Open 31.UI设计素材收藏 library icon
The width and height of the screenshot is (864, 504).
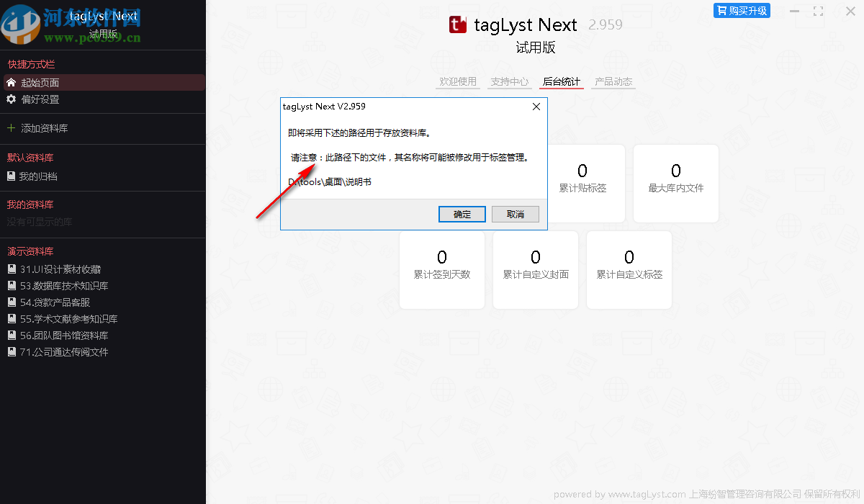point(11,269)
